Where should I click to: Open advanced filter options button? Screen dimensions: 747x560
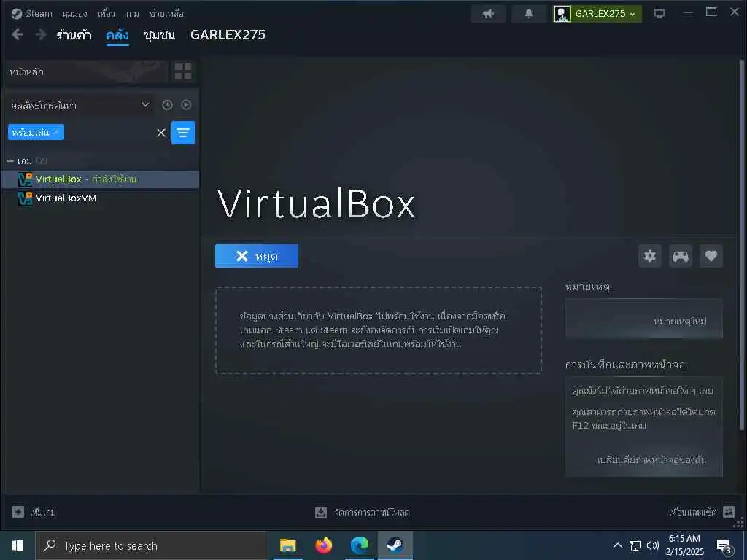click(183, 133)
